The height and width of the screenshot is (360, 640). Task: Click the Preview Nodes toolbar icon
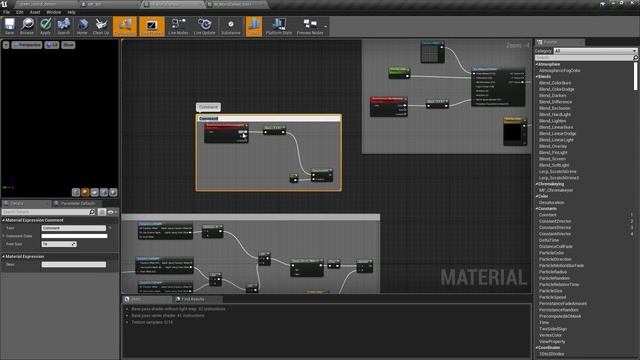click(x=310, y=27)
